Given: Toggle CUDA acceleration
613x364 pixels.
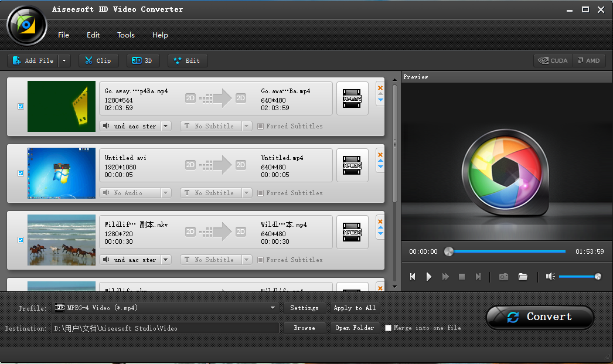Looking at the screenshot, I should (x=553, y=60).
